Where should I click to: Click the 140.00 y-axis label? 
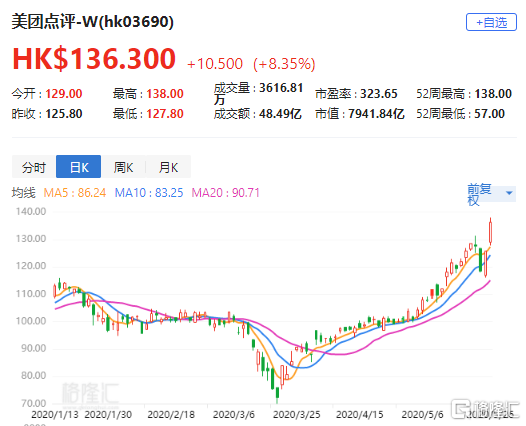pyautogui.click(x=31, y=211)
